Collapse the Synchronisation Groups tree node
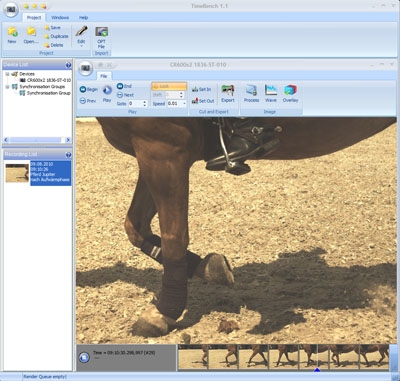The width and height of the screenshot is (410, 381). 7,87
